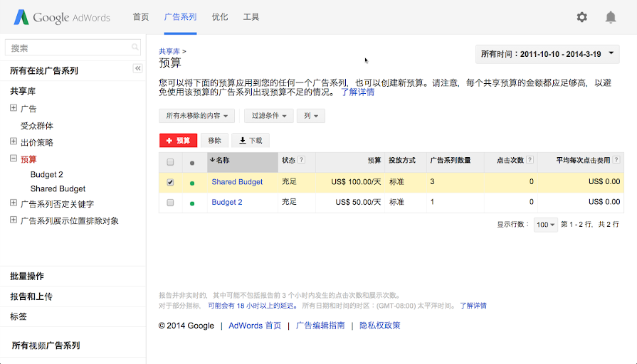Uncheck the Shared Budget row checkbox
Image resolution: width=637 pixels, height=364 pixels.
click(170, 182)
